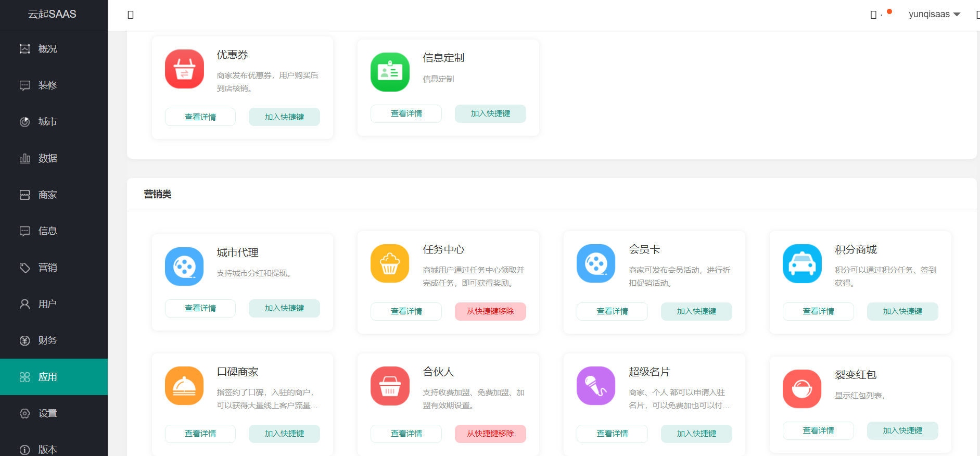Add 信息定制 to shortcuts

pyautogui.click(x=490, y=114)
